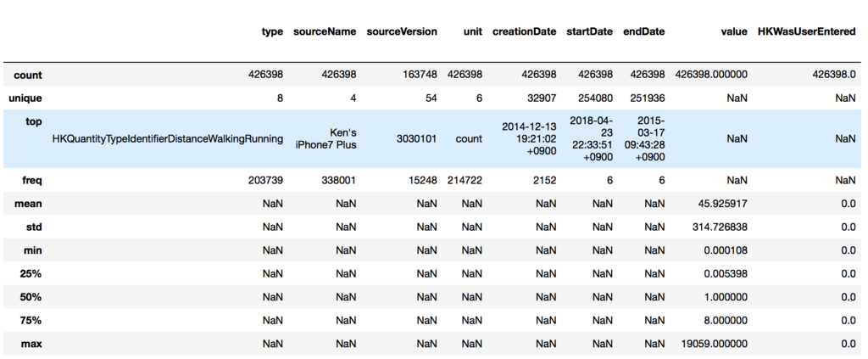Select the 'freq' row label
Image resolution: width=868 pixels, height=359 pixels.
pyautogui.click(x=31, y=180)
